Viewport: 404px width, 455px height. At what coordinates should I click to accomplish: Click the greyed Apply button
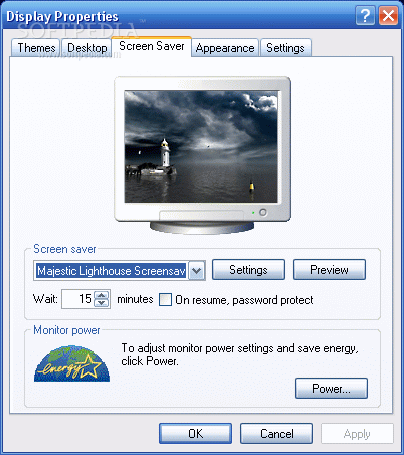point(357,434)
